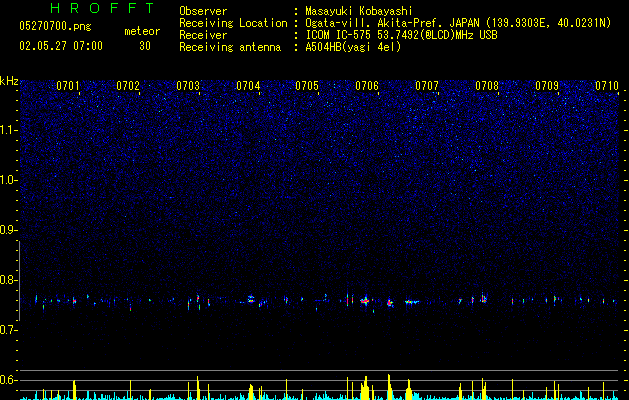This screenshot has height=400, width=629.
Task: Click the 0701 time marker
Action: coord(68,86)
